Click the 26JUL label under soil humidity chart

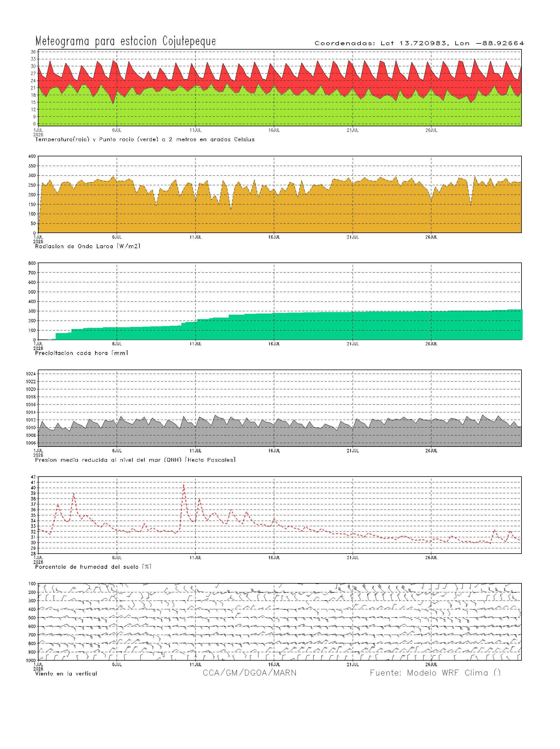(431, 557)
